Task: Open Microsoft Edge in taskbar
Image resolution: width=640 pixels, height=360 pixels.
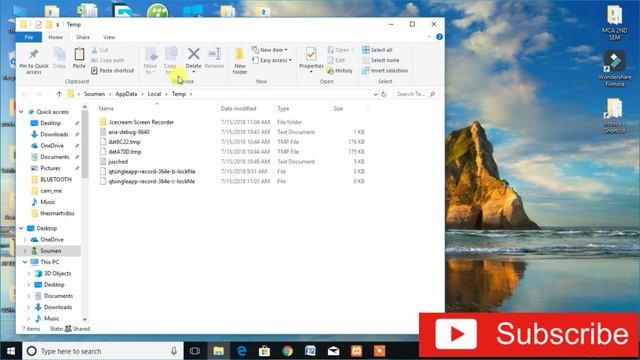Action: 242,351
